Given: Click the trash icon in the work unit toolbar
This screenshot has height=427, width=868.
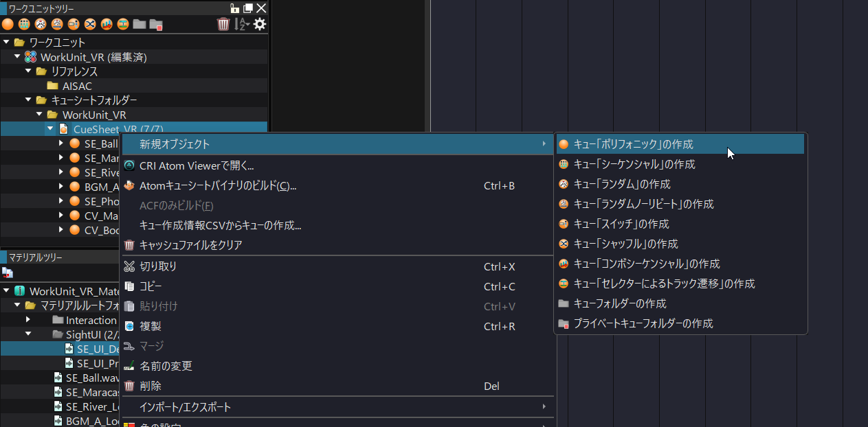Looking at the screenshot, I should [223, 24].
